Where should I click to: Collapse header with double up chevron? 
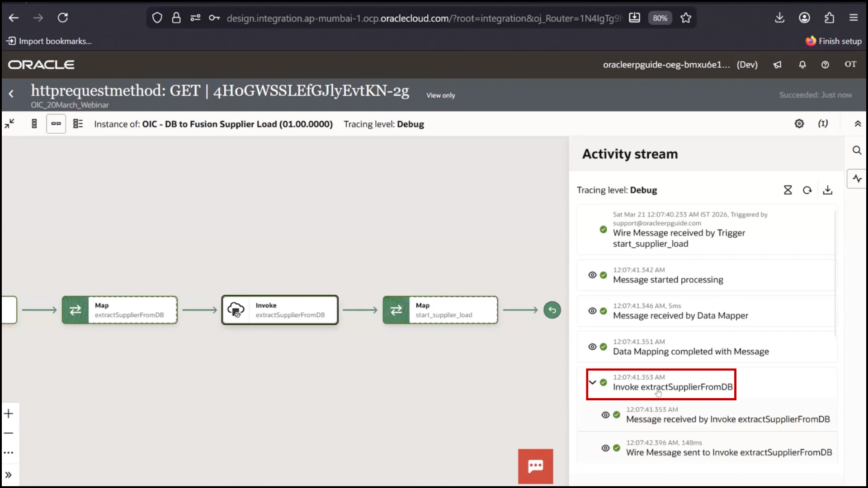[858, 123]
